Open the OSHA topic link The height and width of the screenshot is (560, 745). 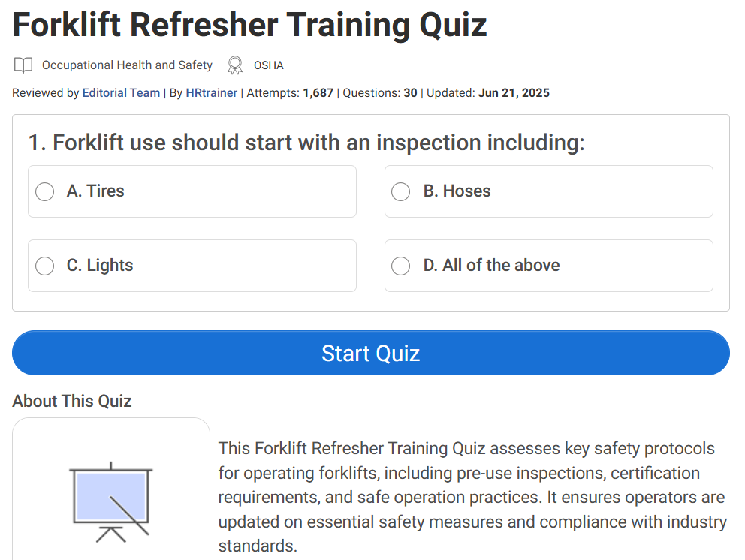(x=268, y=65)
